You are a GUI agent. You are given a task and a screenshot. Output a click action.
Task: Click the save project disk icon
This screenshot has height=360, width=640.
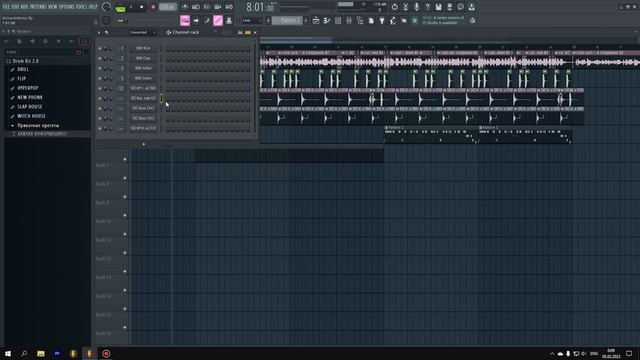[x=438, y=7]
